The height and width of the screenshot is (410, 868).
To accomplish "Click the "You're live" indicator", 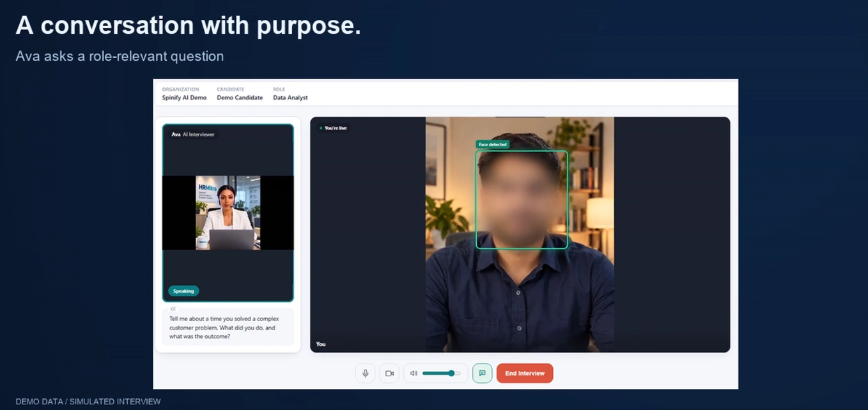I will tap(333, 128).
